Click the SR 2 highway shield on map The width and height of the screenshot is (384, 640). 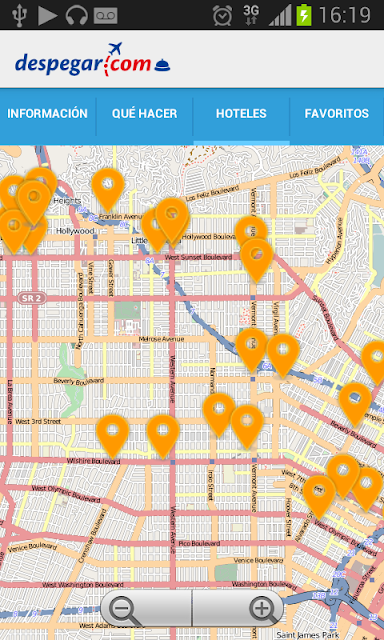coord(32,298)
